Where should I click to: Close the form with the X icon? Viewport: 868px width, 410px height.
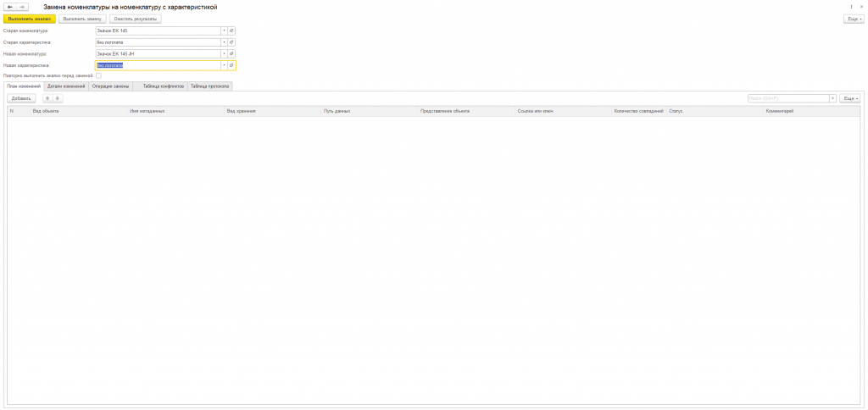pyautogui.click(x=862, y=7)
